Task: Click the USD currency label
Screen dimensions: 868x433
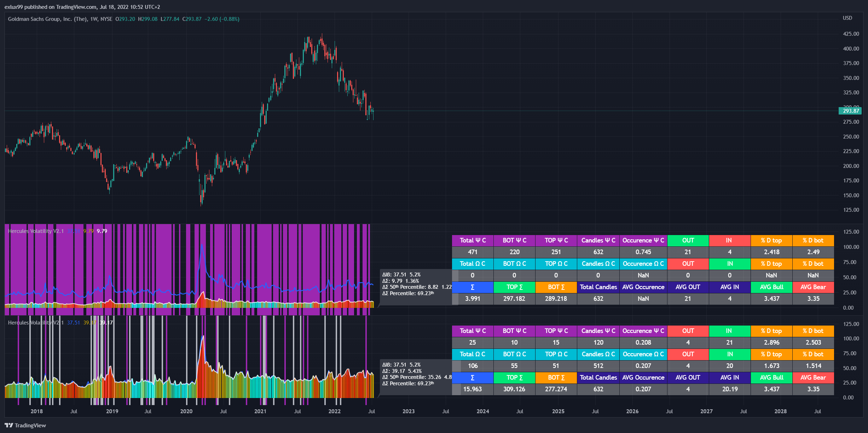Action: point(847,18)
